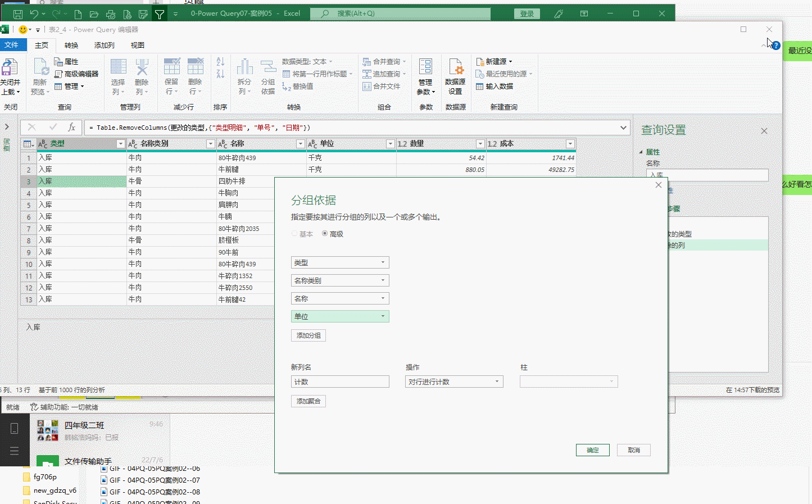Click Keep Rows (保留行) icon
Viewport: 812px width, 504px height.
tap(172, 67)
